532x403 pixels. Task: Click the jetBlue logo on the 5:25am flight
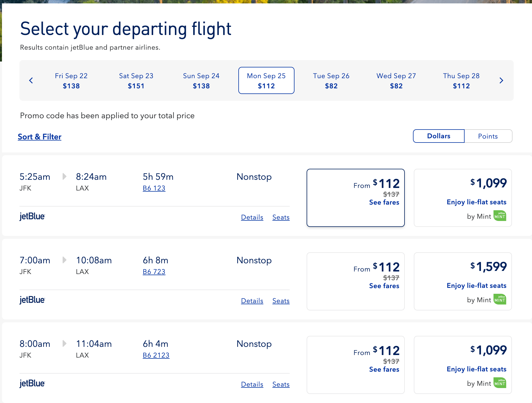point(32,216)
